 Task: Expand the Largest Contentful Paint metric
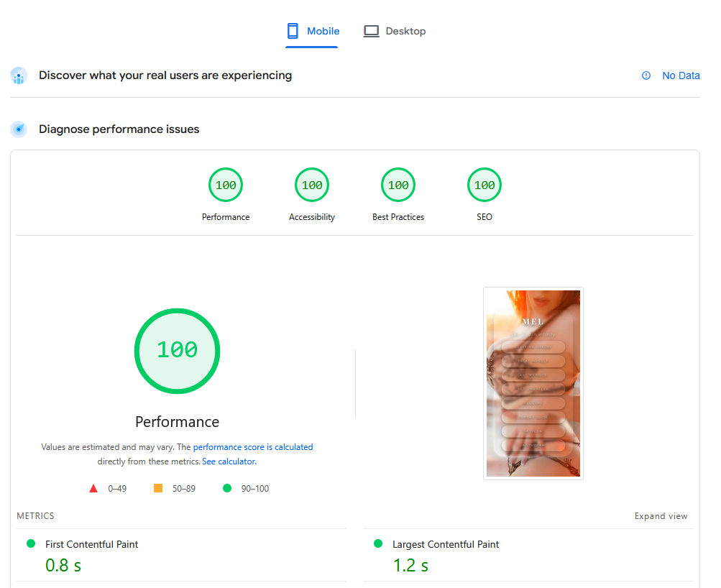point(446,544)
